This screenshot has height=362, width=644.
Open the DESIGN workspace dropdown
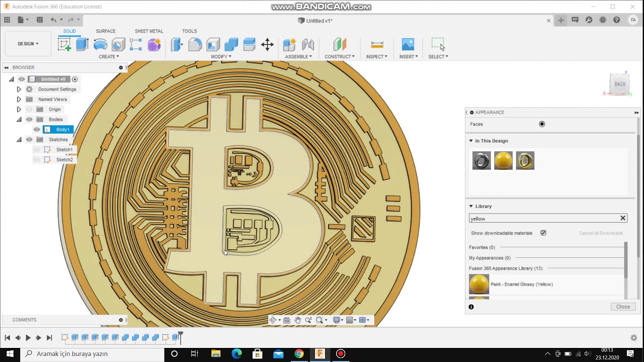click(x=28, y=44)
